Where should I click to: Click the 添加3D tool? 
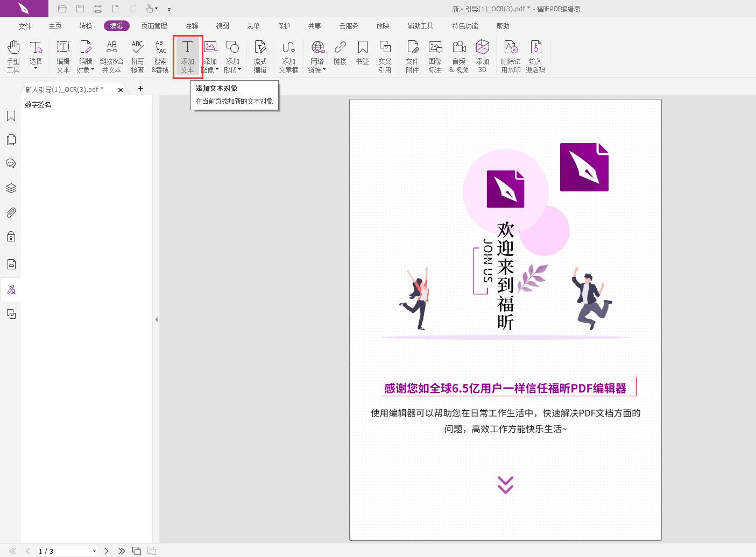point(482,56)
